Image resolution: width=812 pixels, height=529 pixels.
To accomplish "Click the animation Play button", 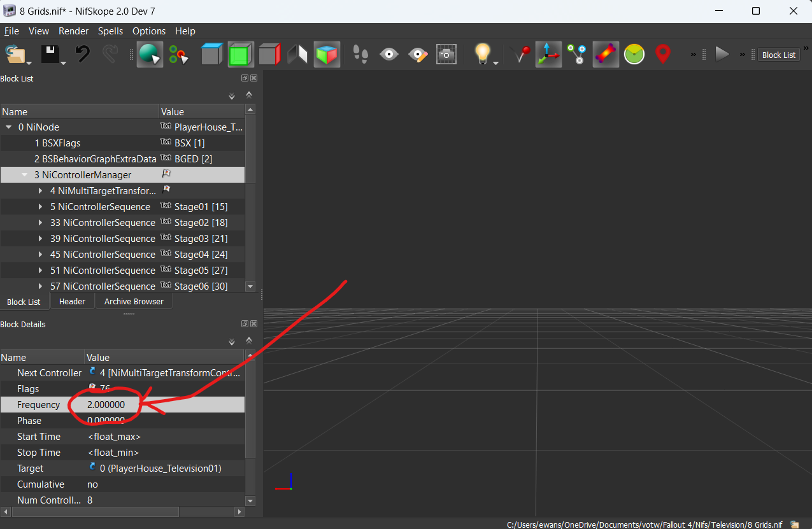I will [x=722, y=54].
